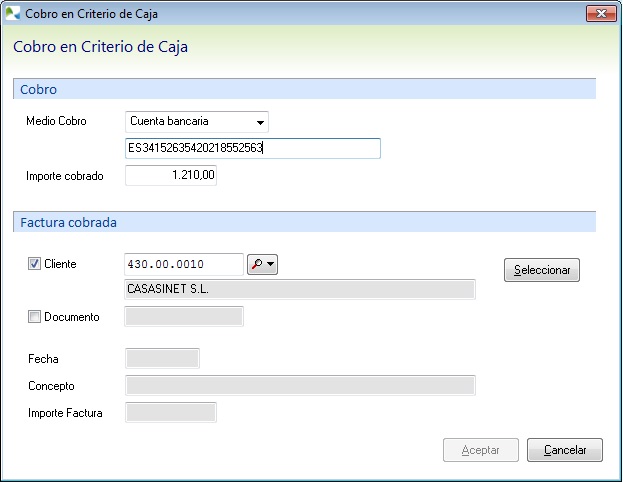This screenshot has width=623, height=482.
Task: Click the magnifier search icon beside client code
Action: click(x=256, y=265)
